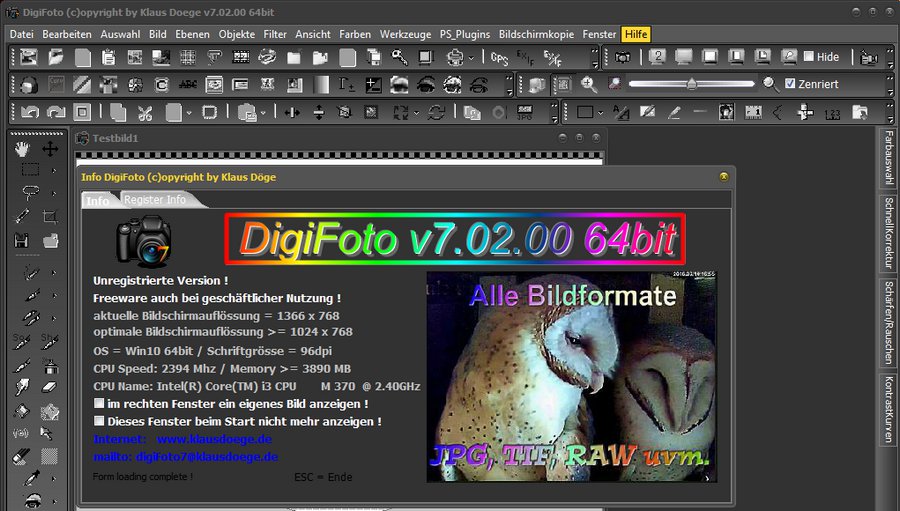Screen dimensions: 900x511
Task: Select the paint bucket fill tool
Action: tap(21, 411)
